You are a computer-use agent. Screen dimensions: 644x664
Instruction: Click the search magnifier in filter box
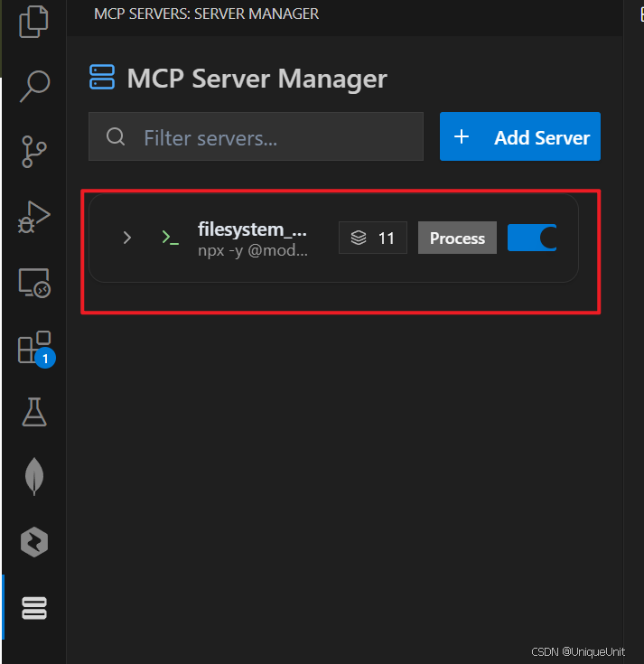(x=116, y=136)
